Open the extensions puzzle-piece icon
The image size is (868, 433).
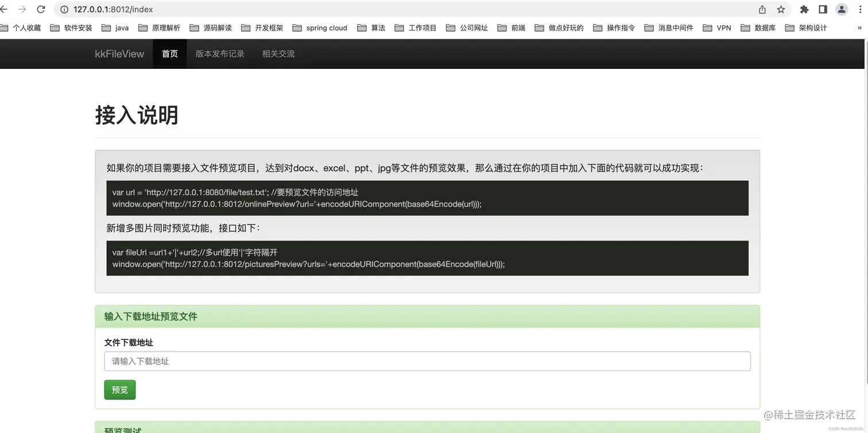[x=804, y=9]
